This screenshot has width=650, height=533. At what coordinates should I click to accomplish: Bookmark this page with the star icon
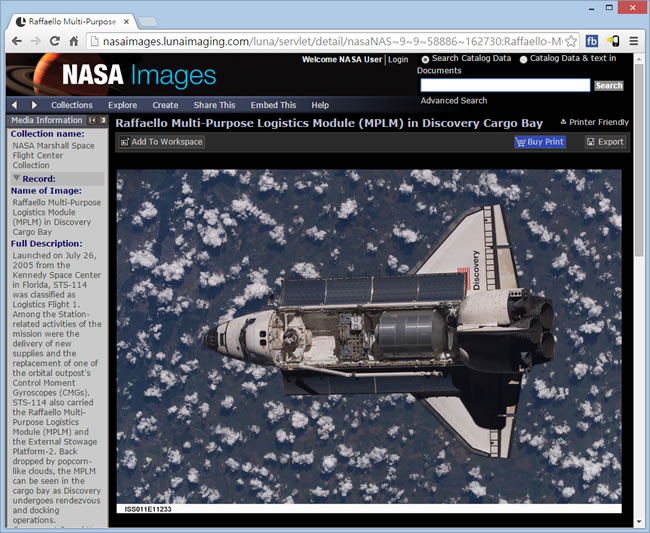570,41
